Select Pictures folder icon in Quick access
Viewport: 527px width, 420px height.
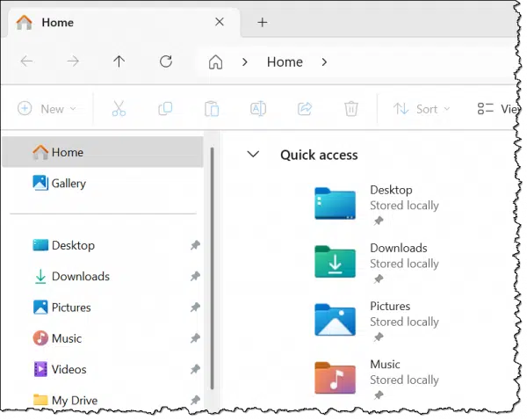pos(335,320)
